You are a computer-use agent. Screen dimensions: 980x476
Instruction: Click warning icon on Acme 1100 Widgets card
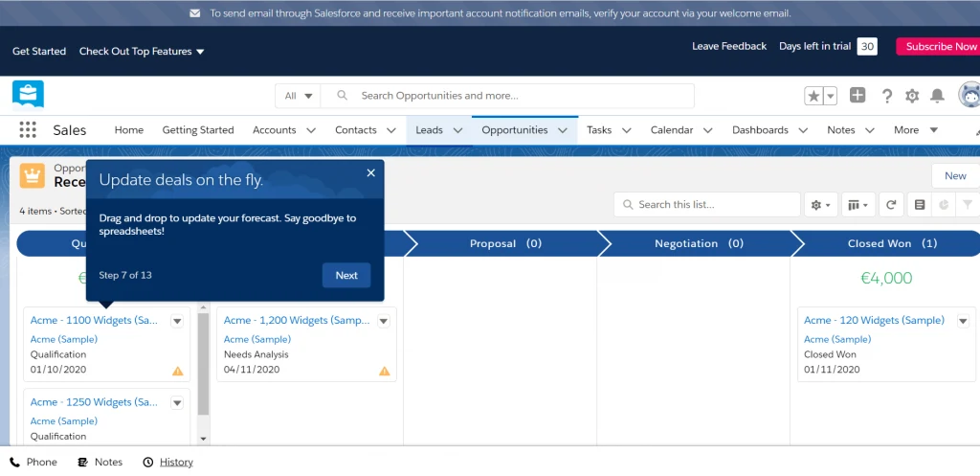pyautogui.click(x=178, y=371)
